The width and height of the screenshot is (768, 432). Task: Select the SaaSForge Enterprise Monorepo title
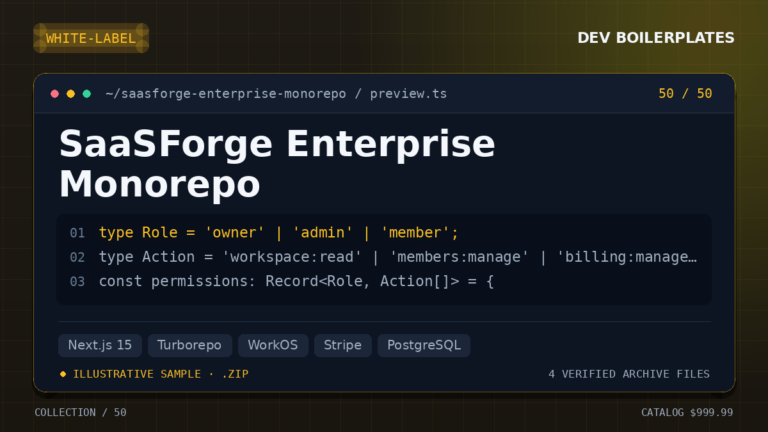(277, 164)
